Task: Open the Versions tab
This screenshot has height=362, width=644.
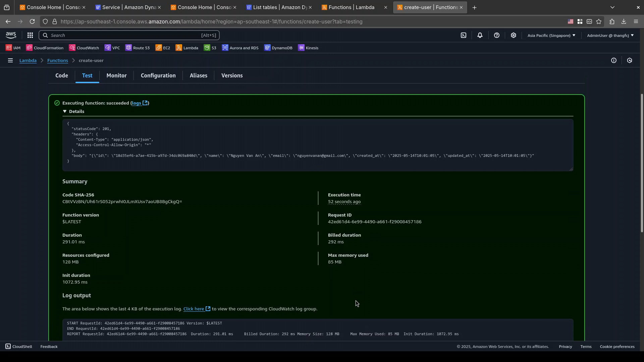Action: [232, 76]
